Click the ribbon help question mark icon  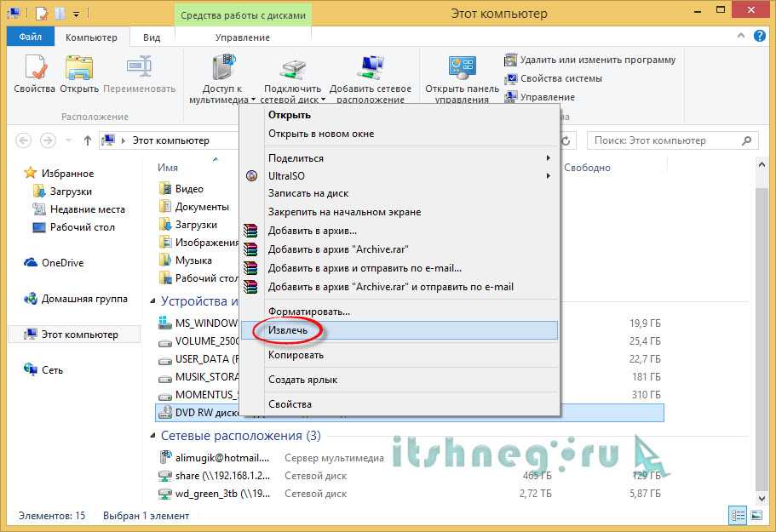[x=759, y=36]
